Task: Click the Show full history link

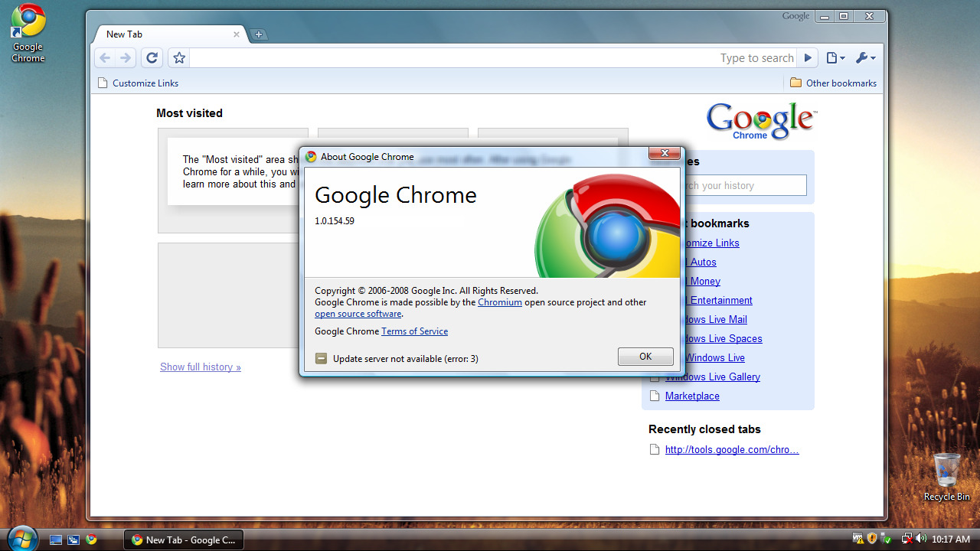Action: 201,367
